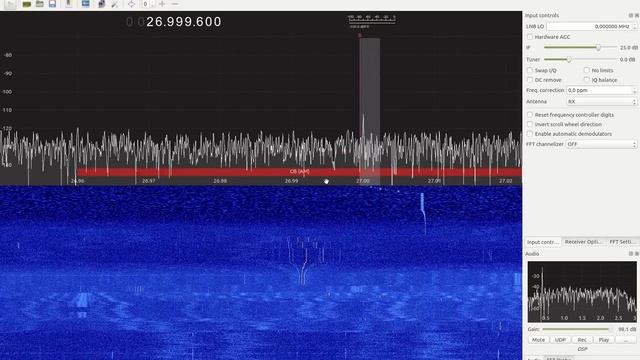Image resolution: width=640 pixels, height=360 pixels.
Task: Open the Antenna dropdown showing RX
Action: pyautogui.click(x=602, y=101)
